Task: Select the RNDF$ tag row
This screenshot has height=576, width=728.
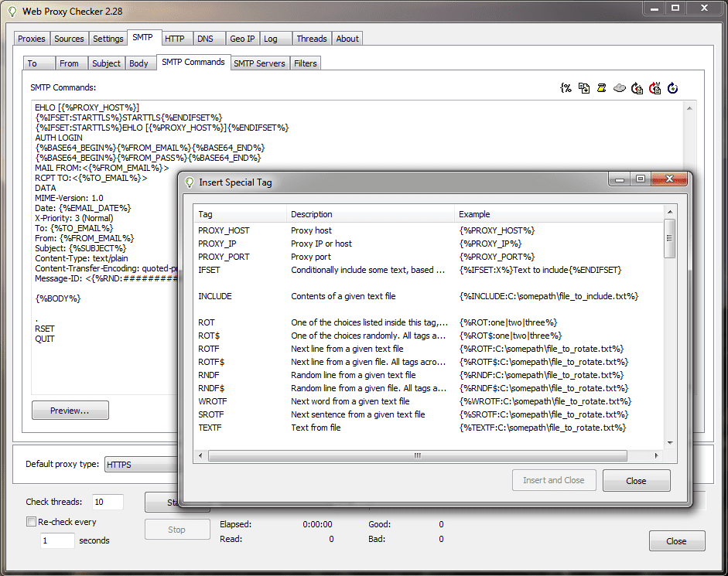Action: 429,388
